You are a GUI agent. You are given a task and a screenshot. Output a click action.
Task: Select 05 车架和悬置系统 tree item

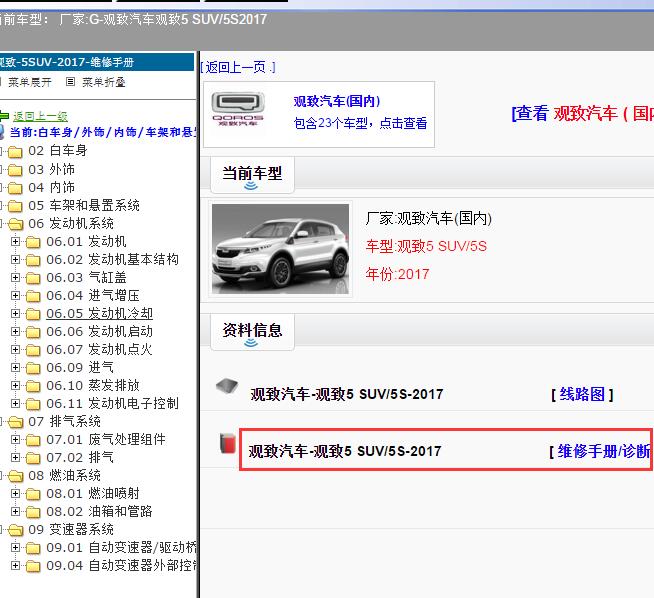click(84, 205)
